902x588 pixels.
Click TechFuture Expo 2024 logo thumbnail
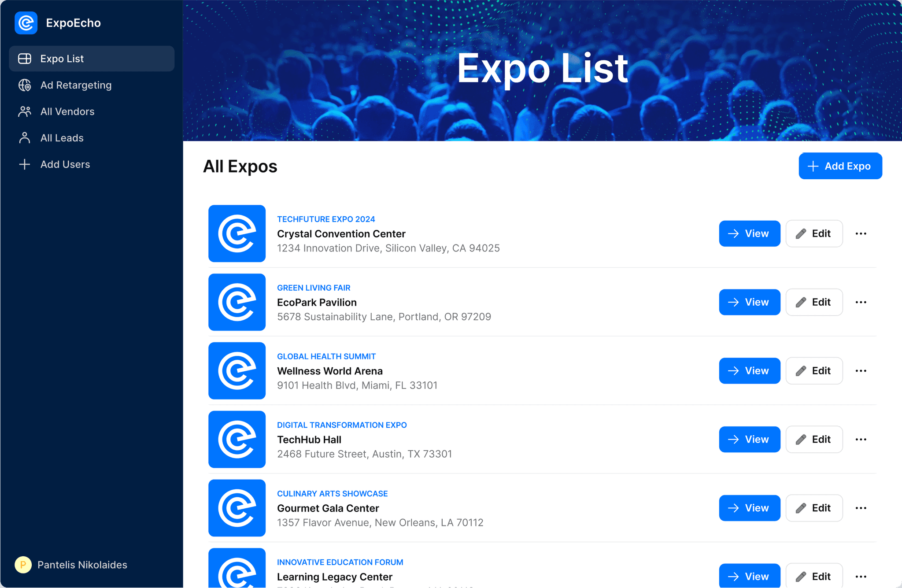click(x=237, y=233)
